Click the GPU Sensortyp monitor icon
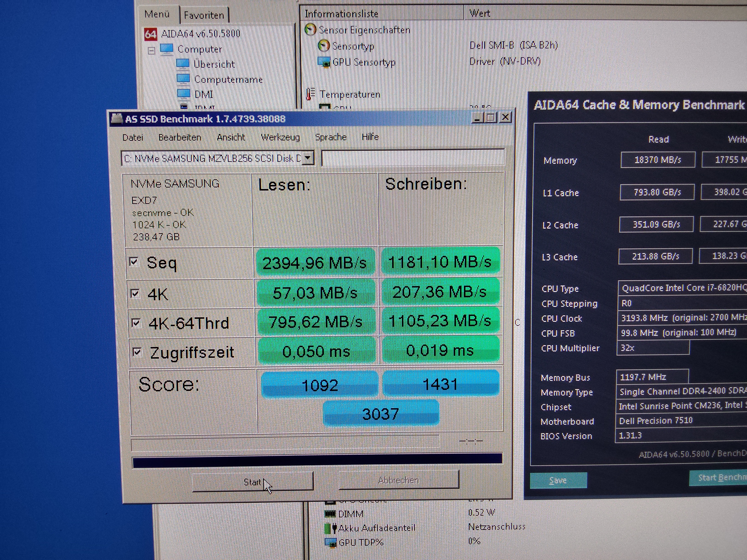 point(324,62)
